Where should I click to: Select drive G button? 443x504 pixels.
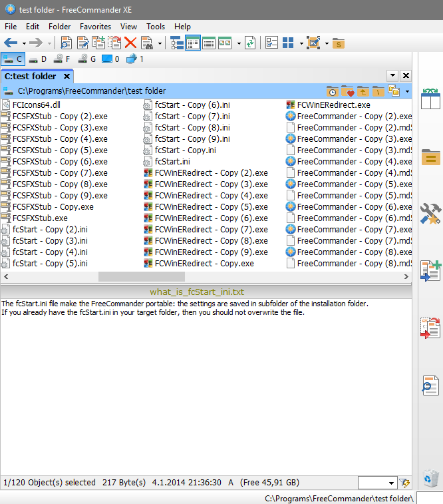pos(87,59)
